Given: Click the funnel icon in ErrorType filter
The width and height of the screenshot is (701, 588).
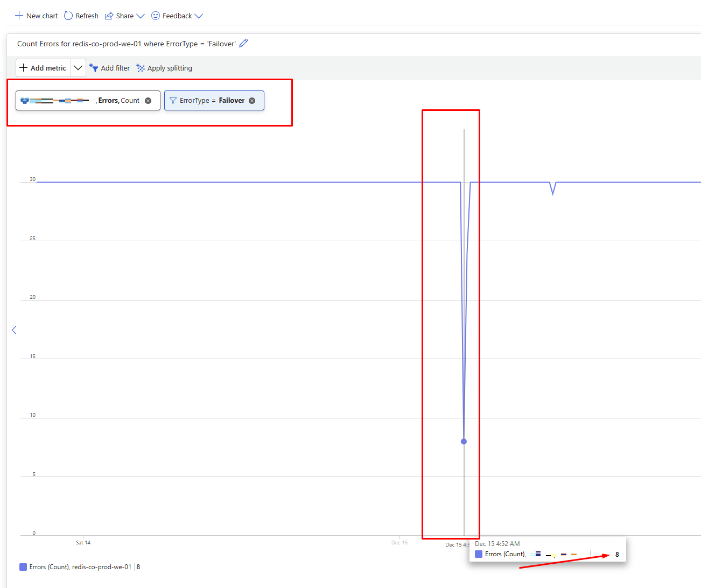Looking at the screenshot, I should 173,101.
